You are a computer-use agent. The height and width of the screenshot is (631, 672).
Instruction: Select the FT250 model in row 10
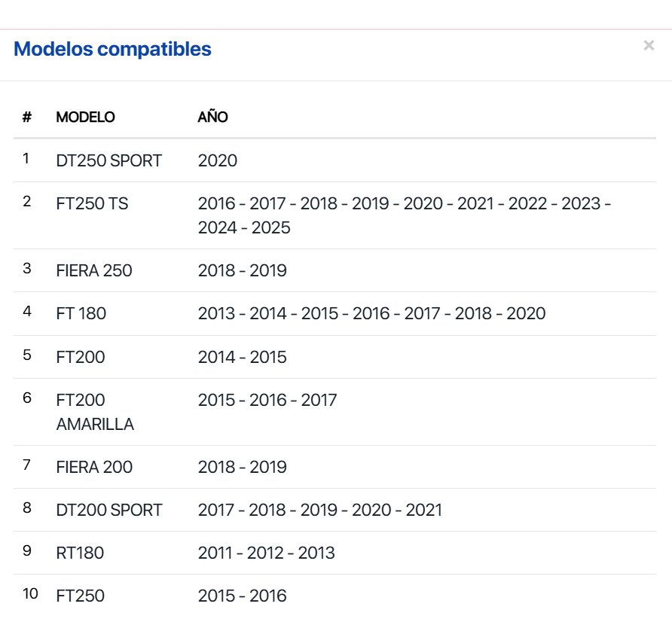tap(81, 596)
